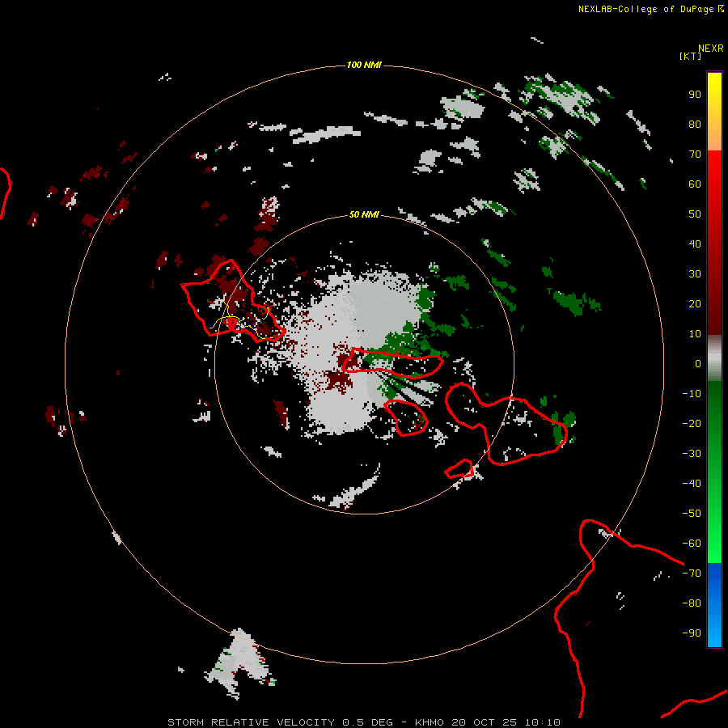Click the -50 scale value
This screenshot has height=728, width=728.
[692, 514]
